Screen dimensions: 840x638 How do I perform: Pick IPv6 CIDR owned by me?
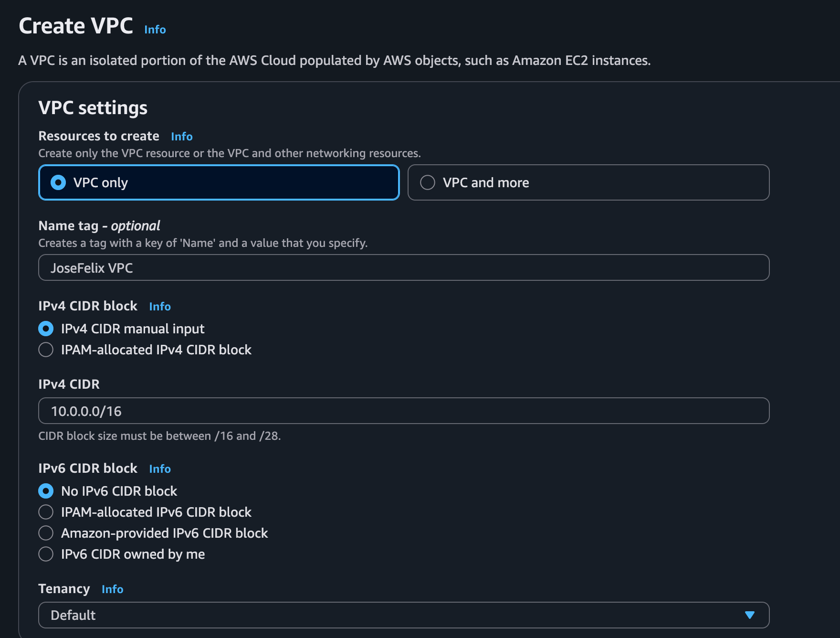tap(46, 554)
